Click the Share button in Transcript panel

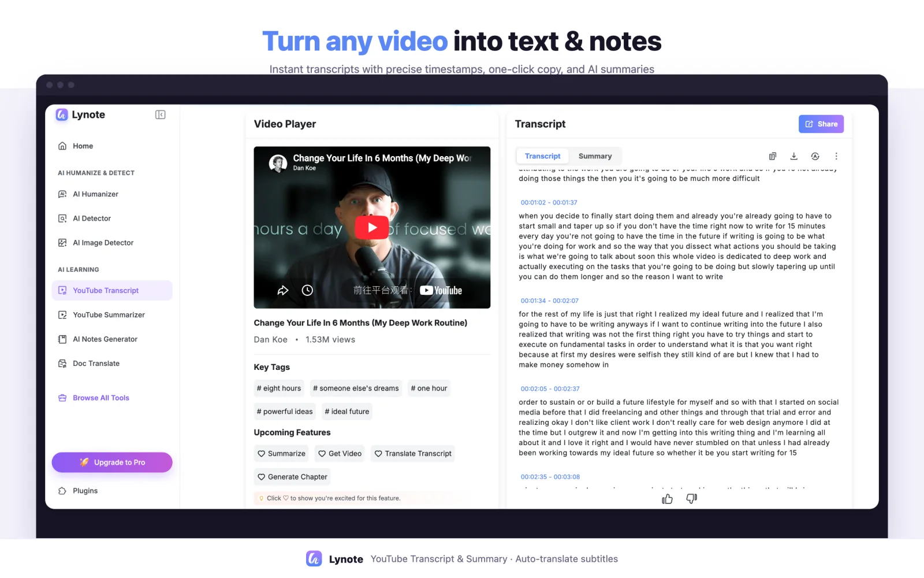tap(821, 124)
